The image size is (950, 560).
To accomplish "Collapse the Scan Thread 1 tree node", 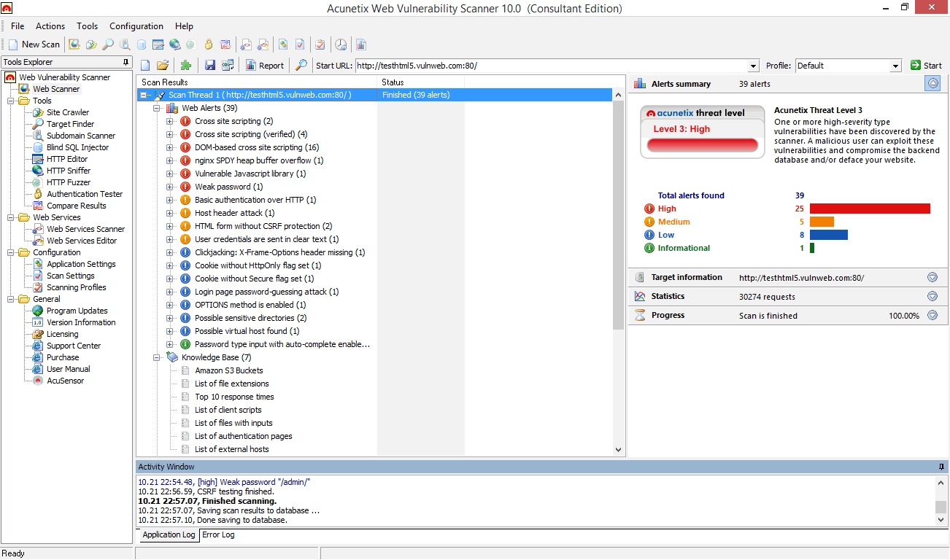I will [x=144, y=95].
